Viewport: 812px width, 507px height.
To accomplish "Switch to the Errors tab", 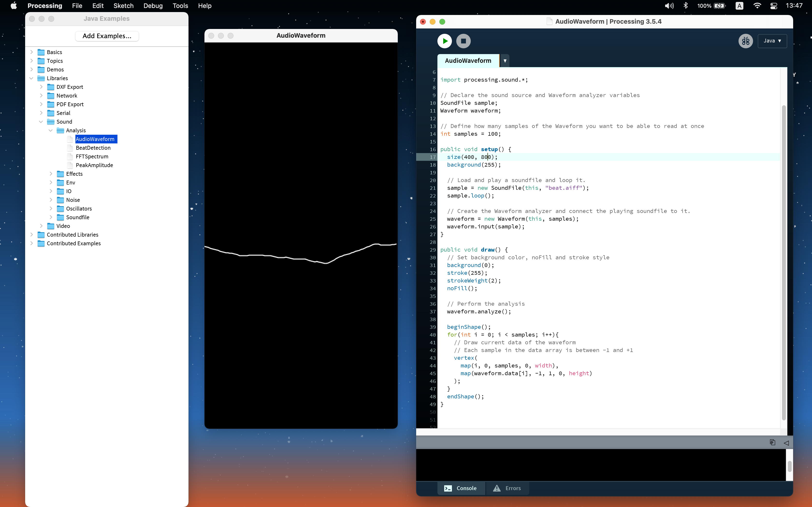I will 507,488.
